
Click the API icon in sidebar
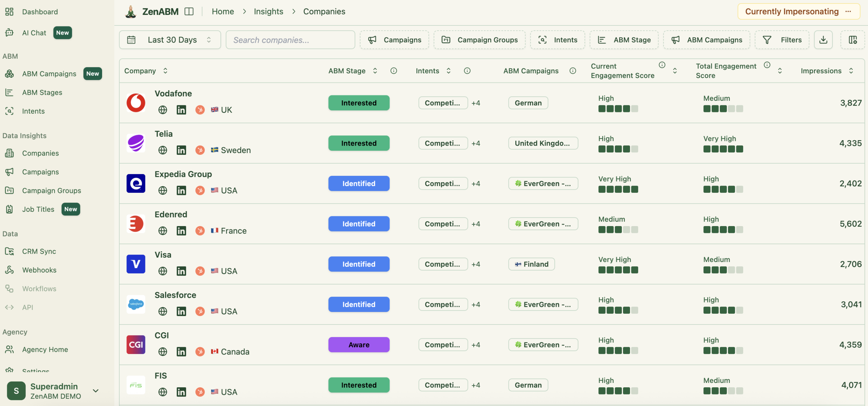pos(9,307)
